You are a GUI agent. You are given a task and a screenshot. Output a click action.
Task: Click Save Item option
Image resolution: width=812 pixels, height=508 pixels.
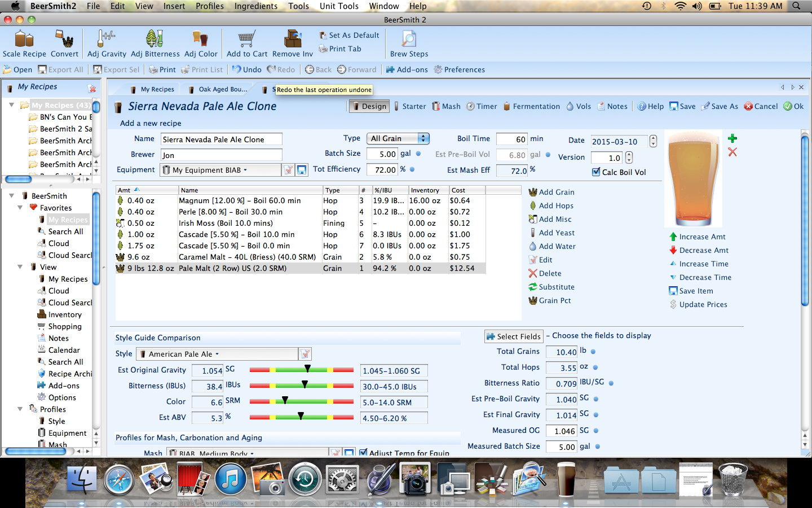[691, 291]
